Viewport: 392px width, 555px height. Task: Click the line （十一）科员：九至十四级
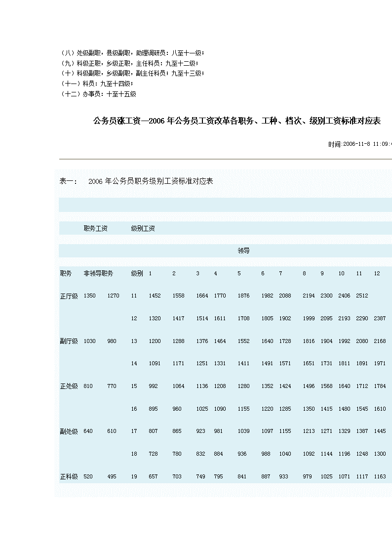[x=97, y=84]
